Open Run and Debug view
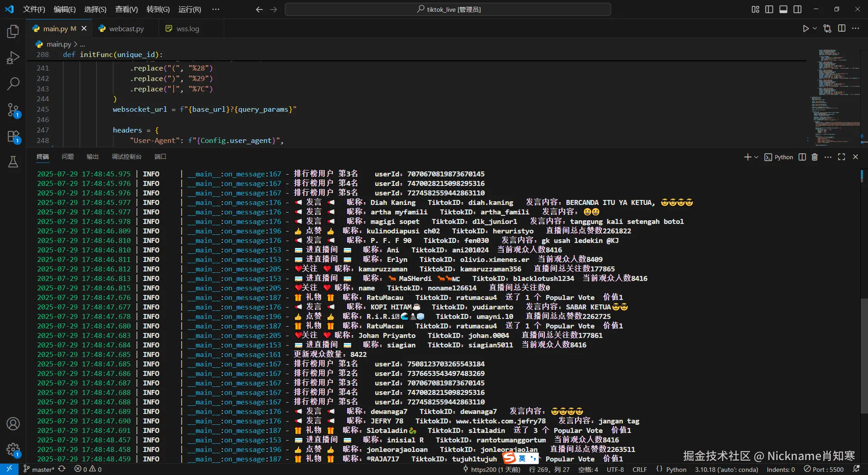The width and height of the screenshot is (868, 475). (13, 57)
